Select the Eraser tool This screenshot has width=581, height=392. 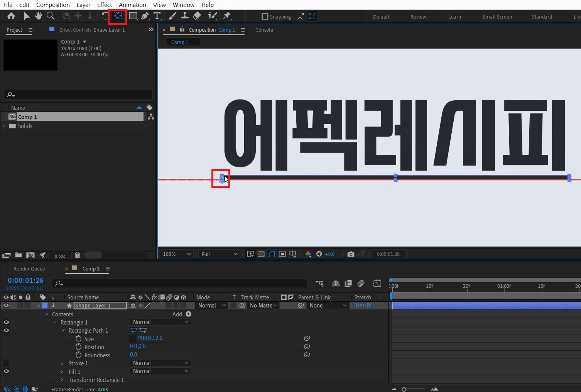click(197, 16)
